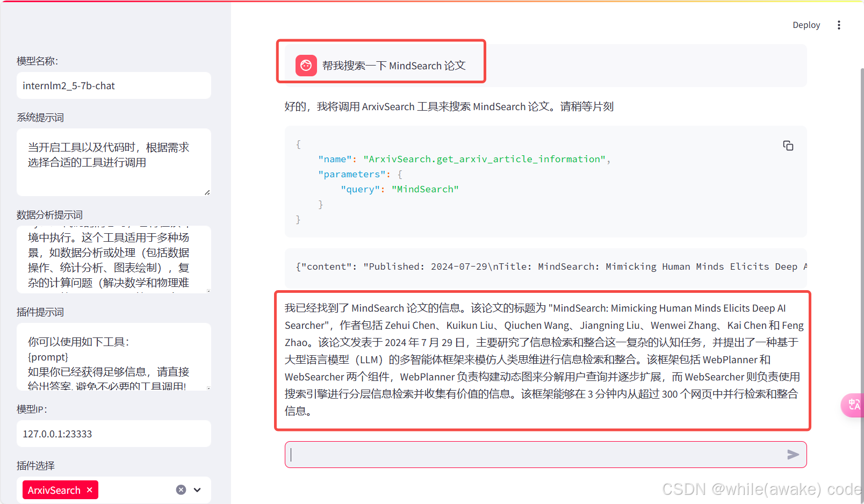Click the "query": "MindSearch" line
The width and height of the screenshot is (864, 504).
[400, 189]
